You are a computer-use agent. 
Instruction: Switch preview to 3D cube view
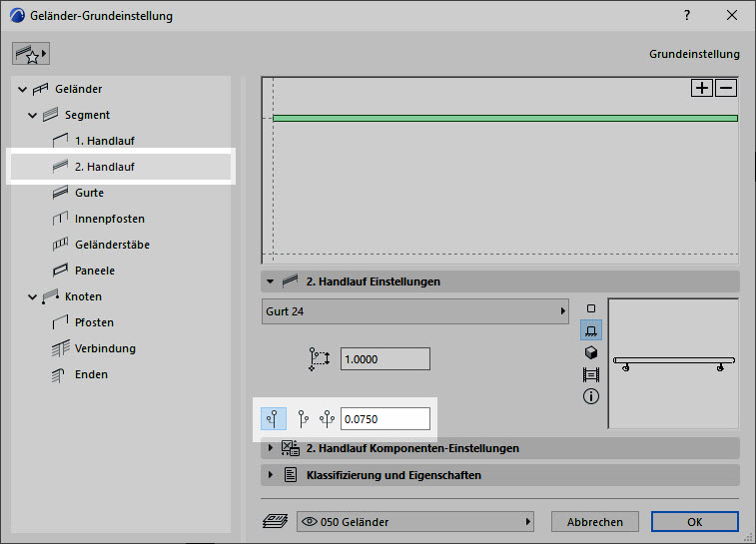tap(591, 352)
